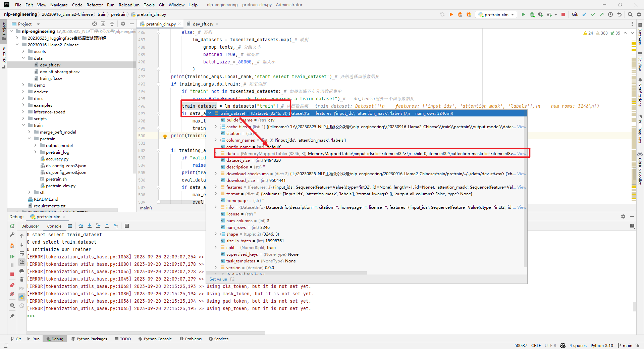The width and height of the screenshot is (644, 349).
Task: Click the Git commit checkmark icon
Action: pos(593,14)
